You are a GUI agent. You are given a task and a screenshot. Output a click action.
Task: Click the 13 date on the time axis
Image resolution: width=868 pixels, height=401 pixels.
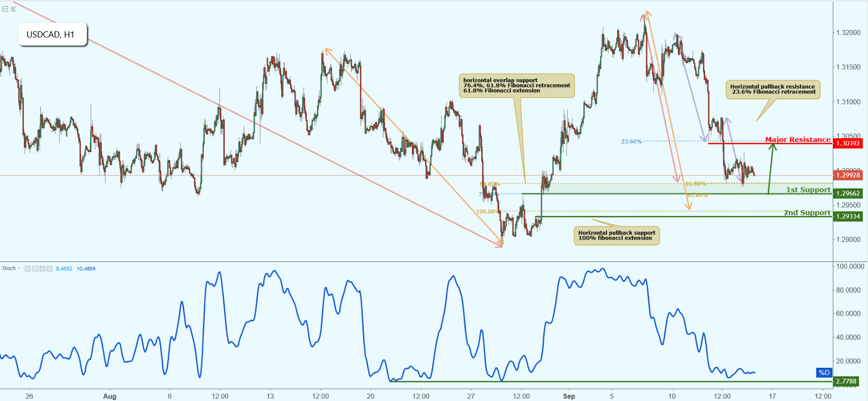tap(270, 396)
